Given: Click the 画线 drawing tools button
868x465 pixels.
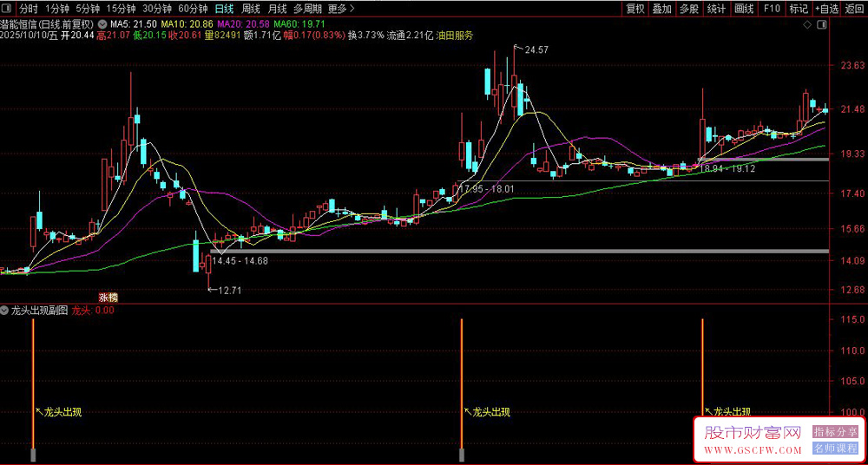Looking at the screenshot, I should click(x=743, y=9).
